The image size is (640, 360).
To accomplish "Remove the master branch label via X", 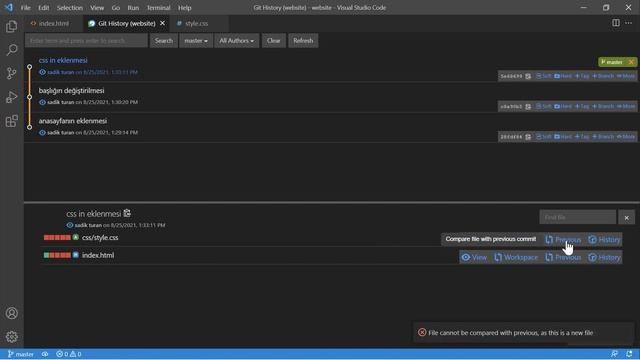I will [x=631, y=62].
